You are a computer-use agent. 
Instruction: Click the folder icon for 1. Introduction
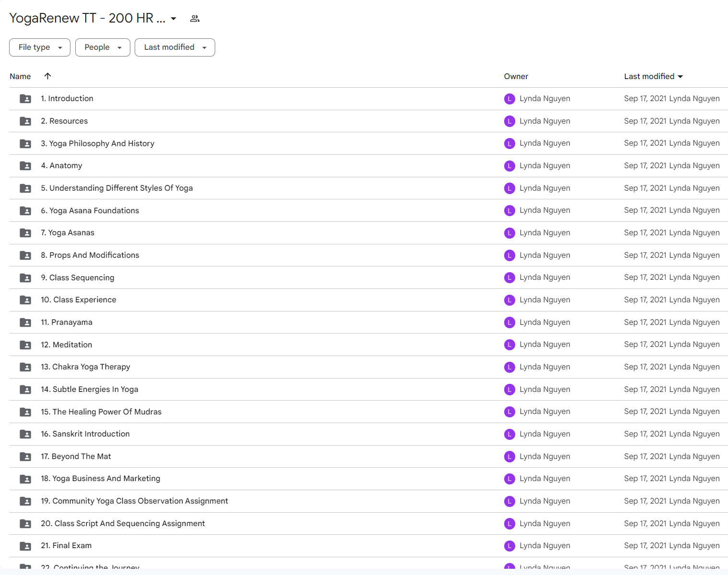click(x=25, y=99)
